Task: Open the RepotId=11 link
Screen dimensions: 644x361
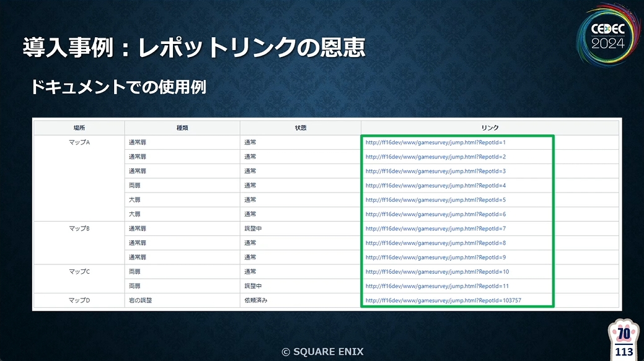Action: tap(437, 286)
